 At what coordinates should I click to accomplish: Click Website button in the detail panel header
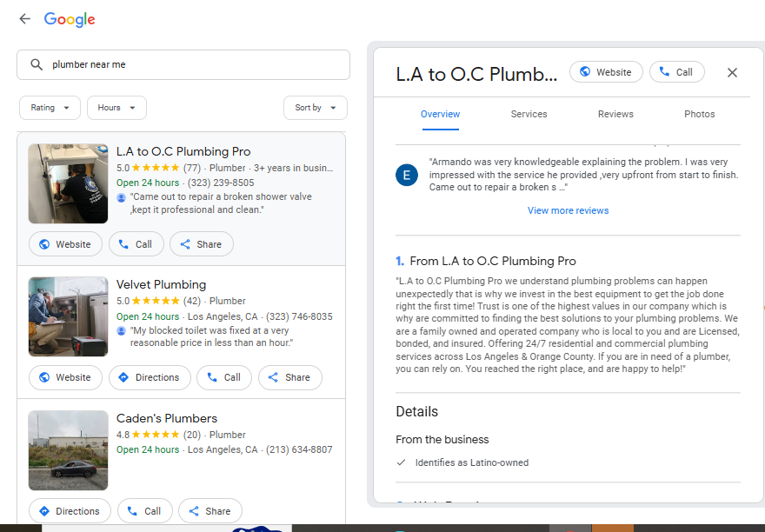606,72
